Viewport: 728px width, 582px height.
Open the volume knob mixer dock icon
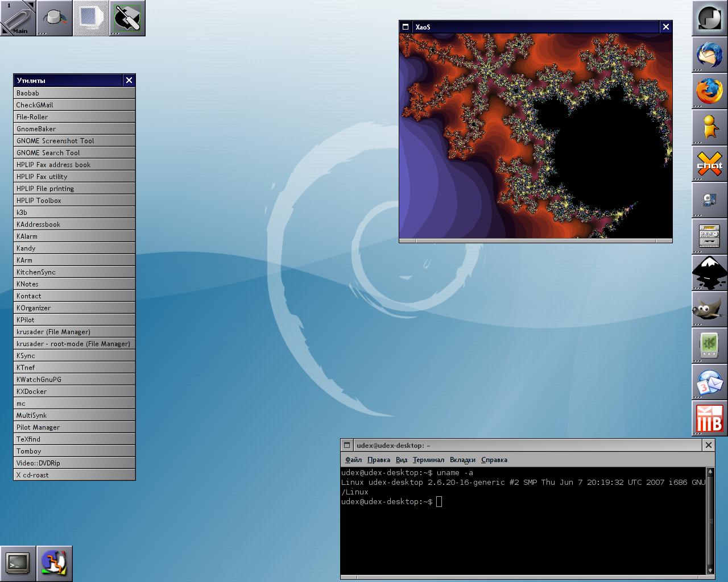click(x=55, y=18)
